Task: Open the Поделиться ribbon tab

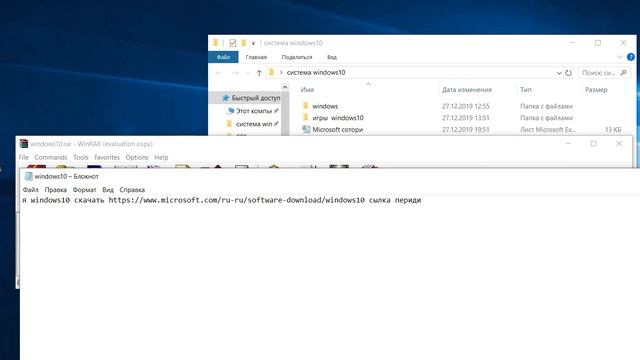Action: click(297, 57)
